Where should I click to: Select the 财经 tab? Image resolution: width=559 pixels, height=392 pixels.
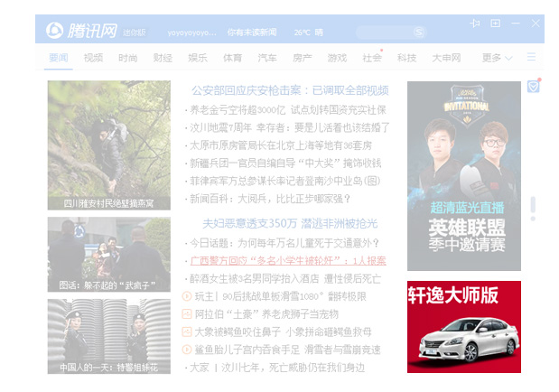point(163,58)
